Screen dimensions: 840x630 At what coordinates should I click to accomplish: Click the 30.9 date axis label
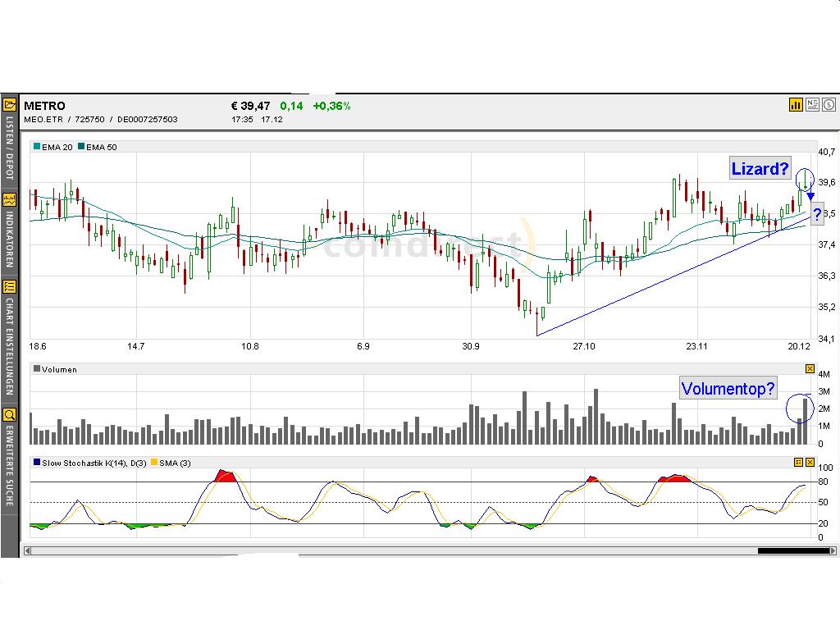470,346
